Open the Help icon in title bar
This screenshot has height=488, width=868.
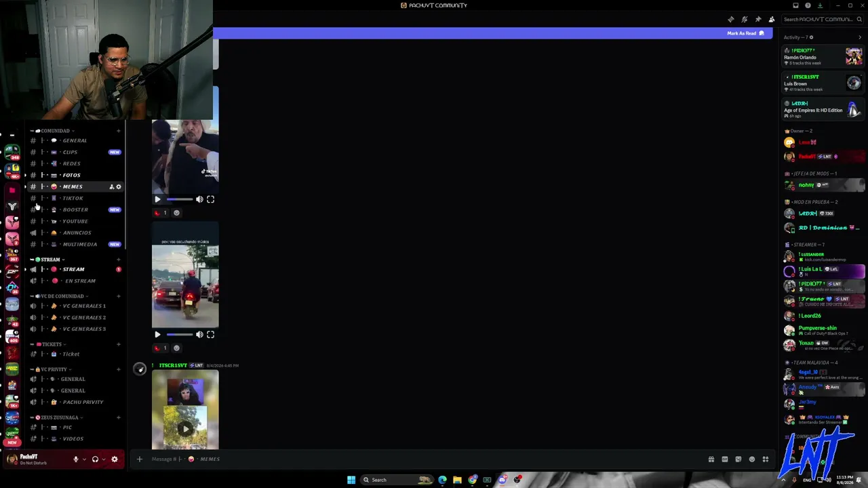click(808, 5)
